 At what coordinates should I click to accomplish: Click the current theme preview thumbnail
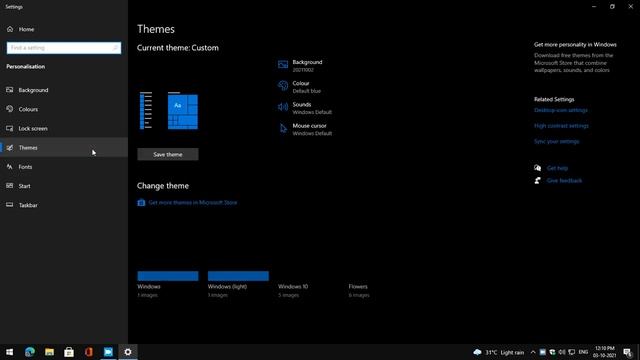(x=169, y=110)
